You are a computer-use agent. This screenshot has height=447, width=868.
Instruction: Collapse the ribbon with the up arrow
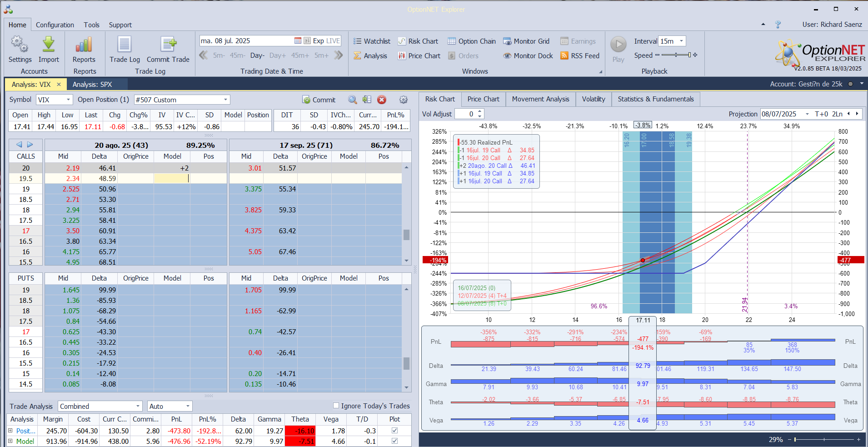pos(763,25)
